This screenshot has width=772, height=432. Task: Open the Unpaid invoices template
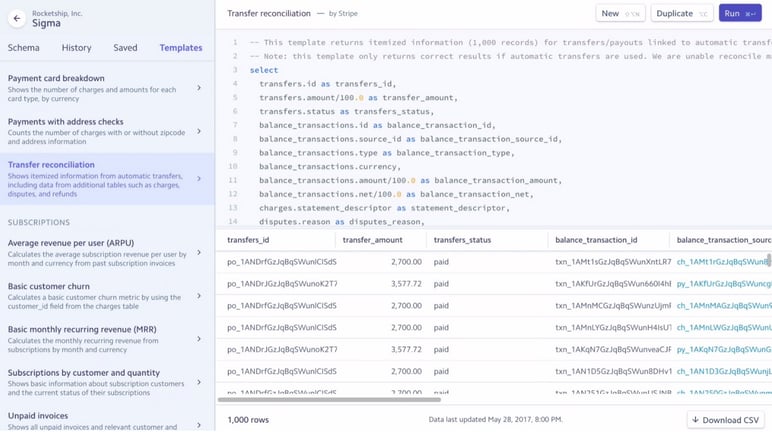click(107, 420)
